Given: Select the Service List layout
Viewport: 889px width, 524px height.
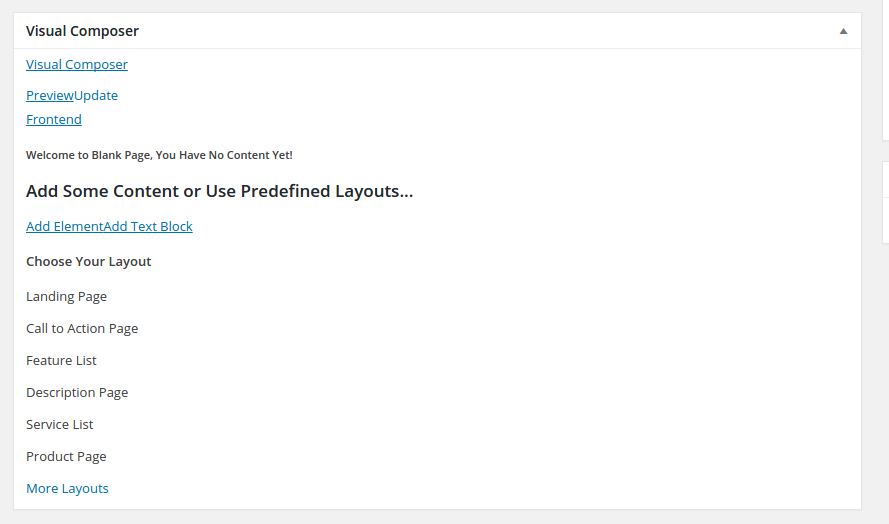Looking at the screenshot, I should [60, 425].
